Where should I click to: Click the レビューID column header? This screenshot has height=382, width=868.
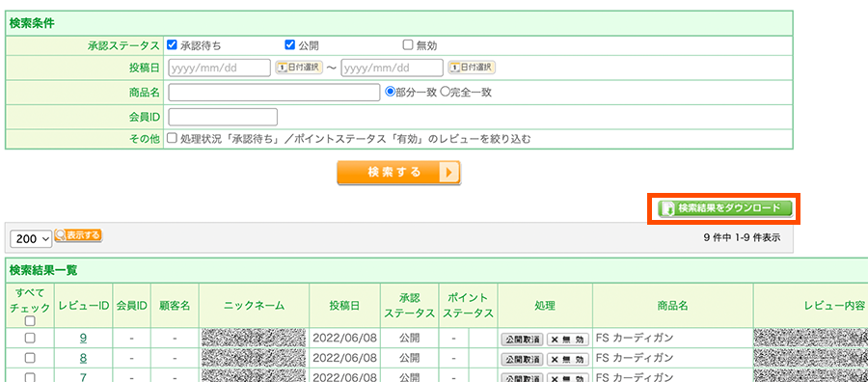tap(83, 306)
